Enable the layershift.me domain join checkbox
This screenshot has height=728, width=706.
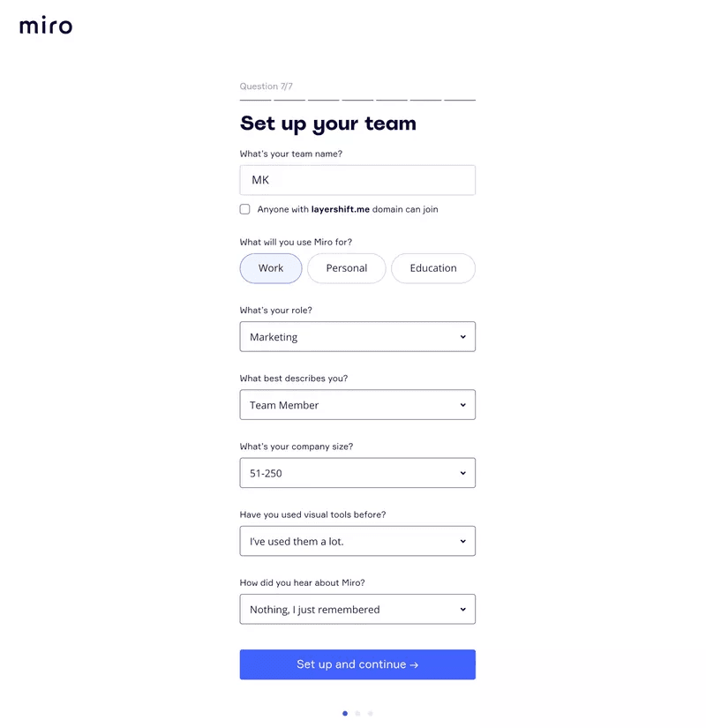pos(244,209)
